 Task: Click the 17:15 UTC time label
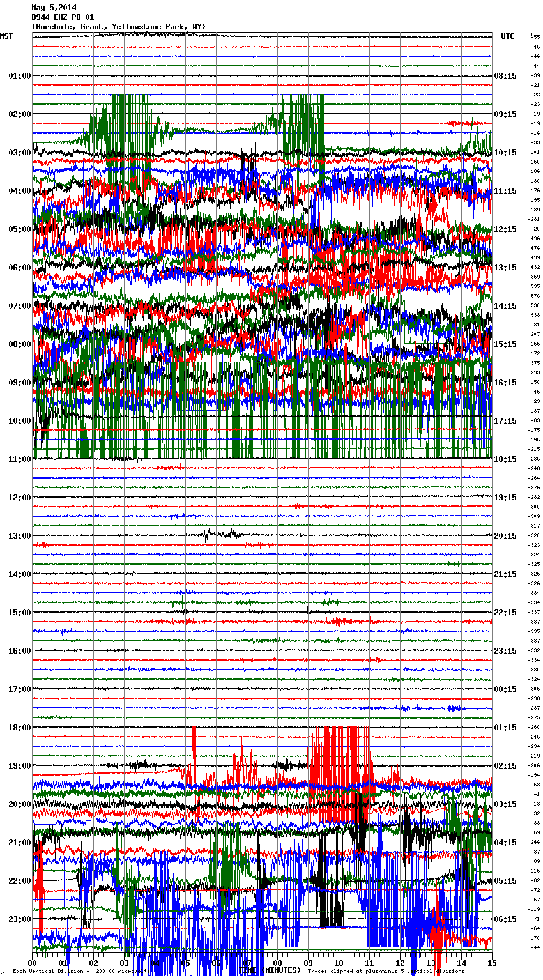[x=505, y=420]
